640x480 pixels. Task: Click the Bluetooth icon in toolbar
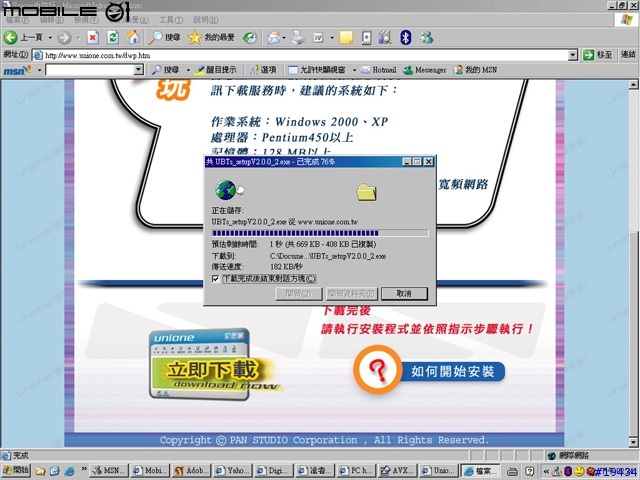405,38
